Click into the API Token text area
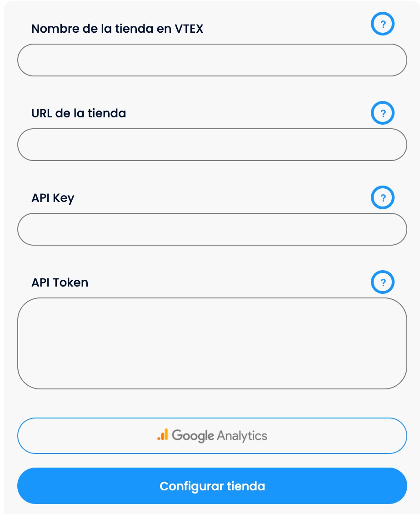 coord(212,343)
